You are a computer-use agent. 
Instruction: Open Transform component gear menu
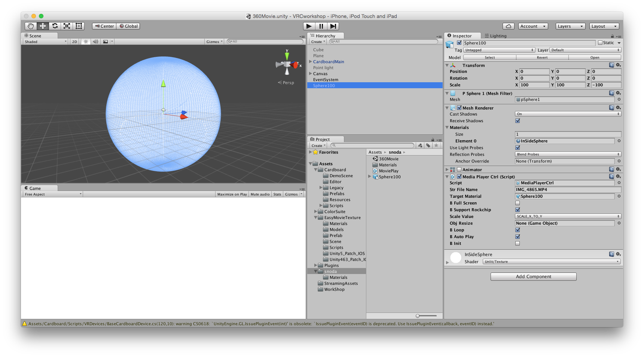[x=618, y=65]
